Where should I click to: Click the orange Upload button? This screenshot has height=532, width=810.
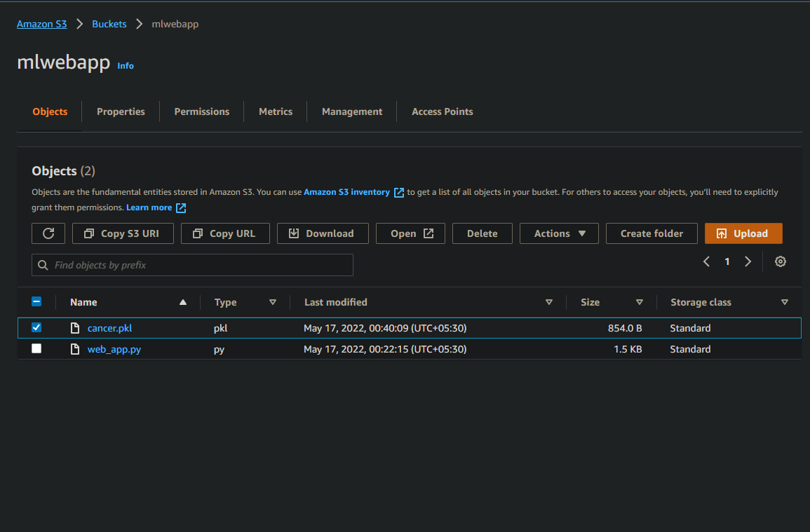click(743, 233)
